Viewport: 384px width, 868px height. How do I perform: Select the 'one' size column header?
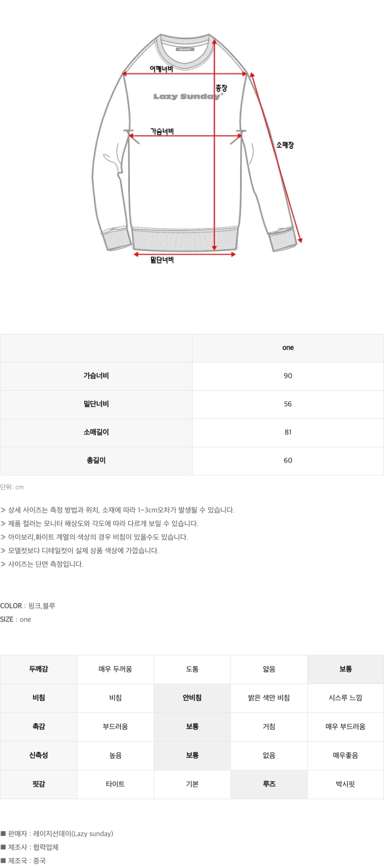pos(288,348)
